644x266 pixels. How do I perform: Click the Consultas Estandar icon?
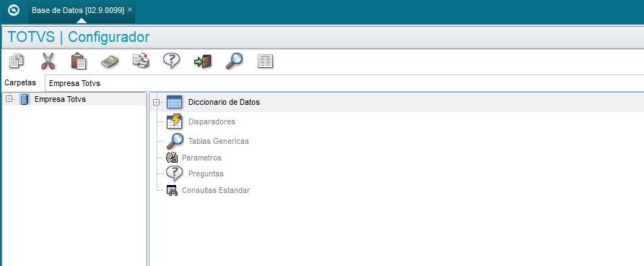pos(172,190)
